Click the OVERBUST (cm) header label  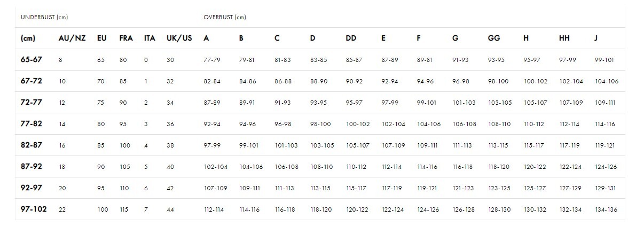(225, 17)
